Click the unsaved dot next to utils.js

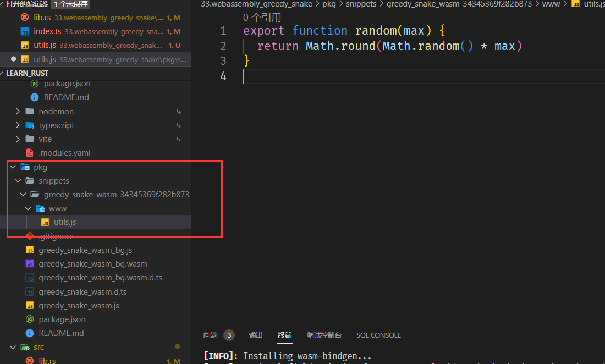click(x=14, y=59)
